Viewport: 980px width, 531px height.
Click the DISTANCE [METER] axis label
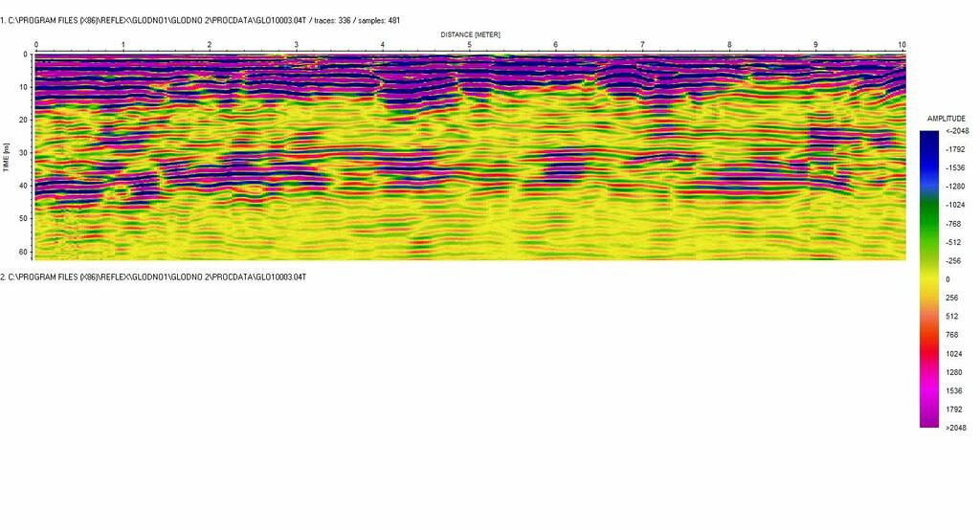(x=470, y=34)
